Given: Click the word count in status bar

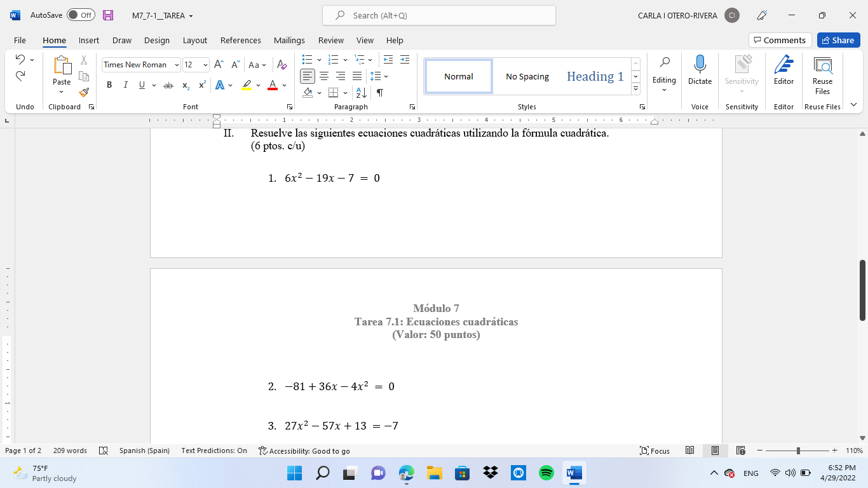Looking at the screenshot, I should (70, 451).
